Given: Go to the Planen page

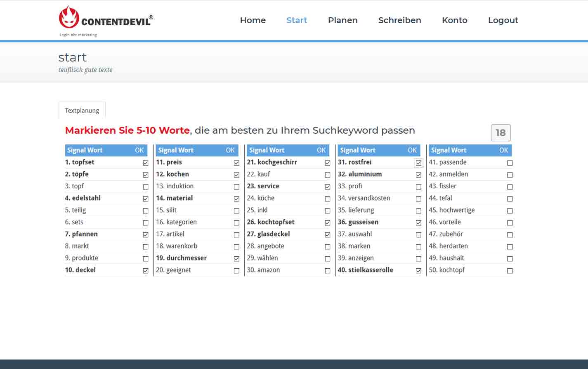Looking at the screenshot, I should click(342, 20).
